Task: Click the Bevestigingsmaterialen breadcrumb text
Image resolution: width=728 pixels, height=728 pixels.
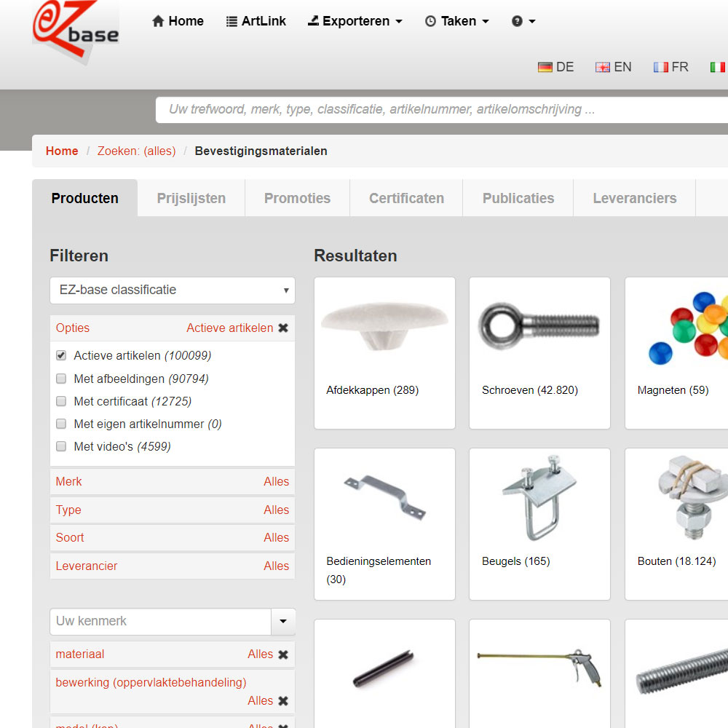Action: pos(261,151)
